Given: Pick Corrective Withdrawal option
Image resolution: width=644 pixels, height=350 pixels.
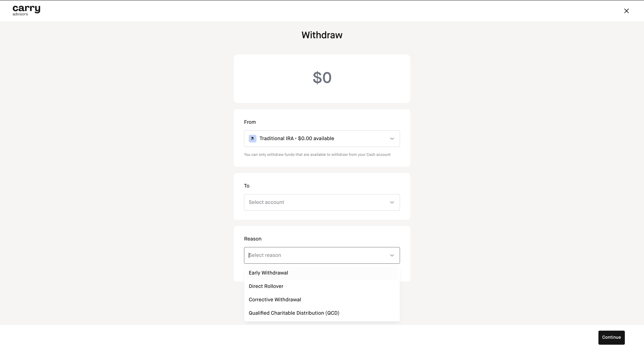Looking at the screenshot, I should click(x=275, y=300).
